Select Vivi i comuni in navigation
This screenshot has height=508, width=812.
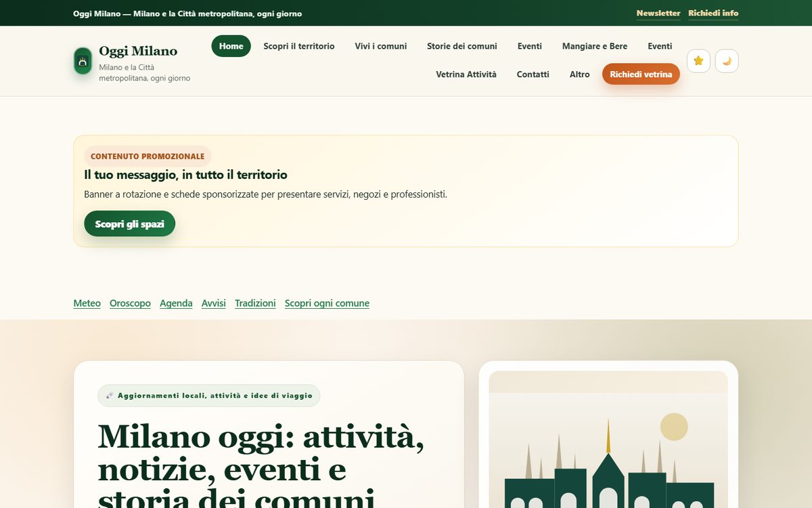(381, 46)
